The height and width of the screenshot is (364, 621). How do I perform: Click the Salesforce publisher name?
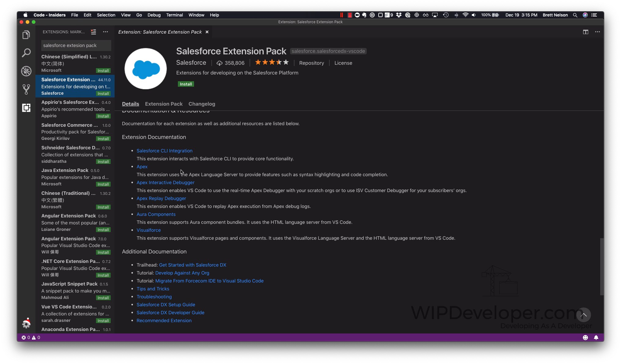click(191, 63)
